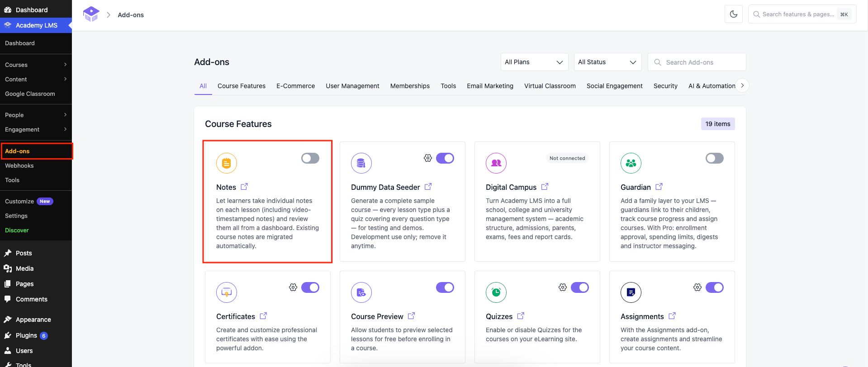Screen dimensions: 868x367
Task: Open Dummy Data Seeder settings gear
Action: click(428, 158)
